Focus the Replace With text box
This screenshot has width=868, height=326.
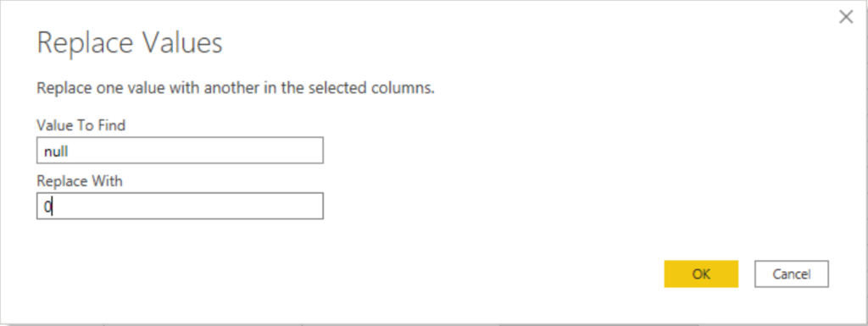pyautogui.click(x=180, y=206)
